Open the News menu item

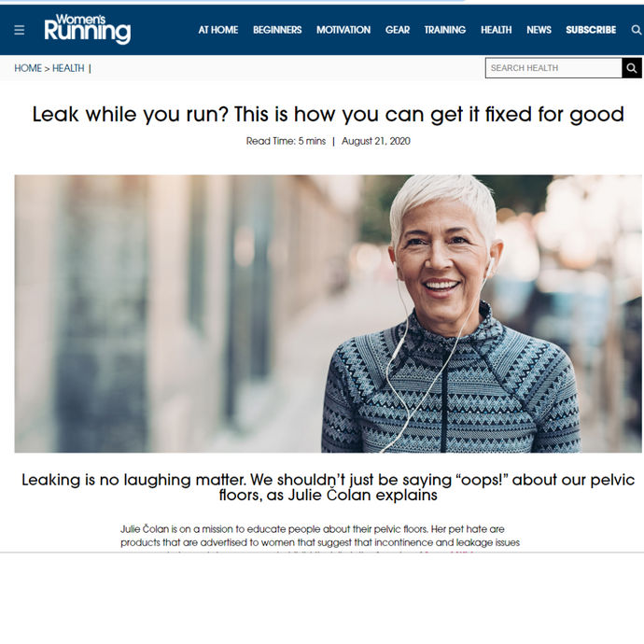(x=539, y=30)
